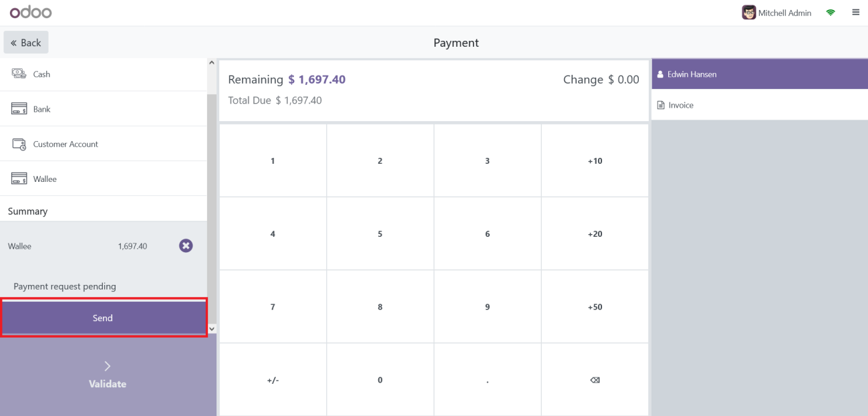Go back using the Back button
The image size is (868, 416).
(26, 42)
